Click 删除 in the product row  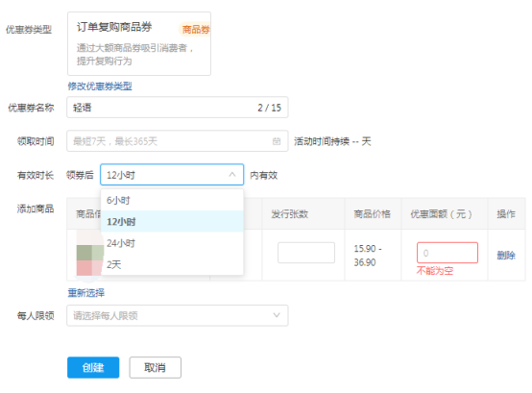click(506, 256)
